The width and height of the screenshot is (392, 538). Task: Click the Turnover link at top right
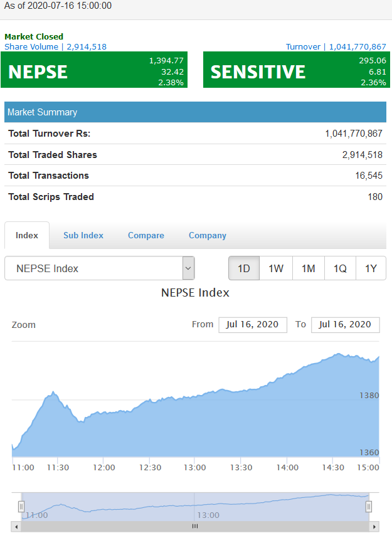pyautogui.click(x=336, y=46)
